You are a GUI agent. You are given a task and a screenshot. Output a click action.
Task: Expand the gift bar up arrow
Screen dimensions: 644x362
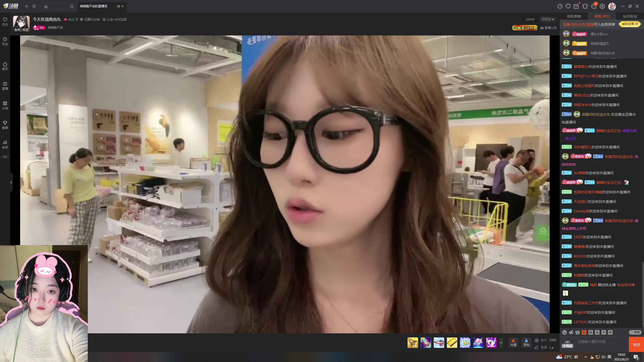point(501,343)
